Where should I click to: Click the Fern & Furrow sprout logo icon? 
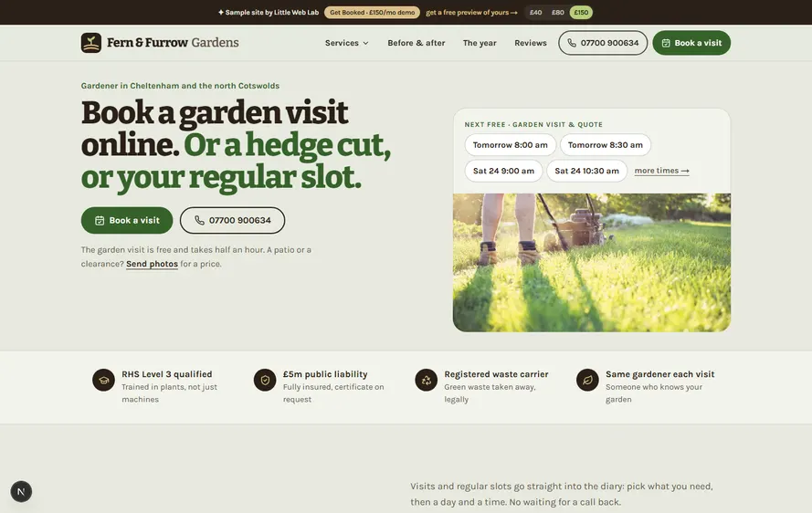91,43
